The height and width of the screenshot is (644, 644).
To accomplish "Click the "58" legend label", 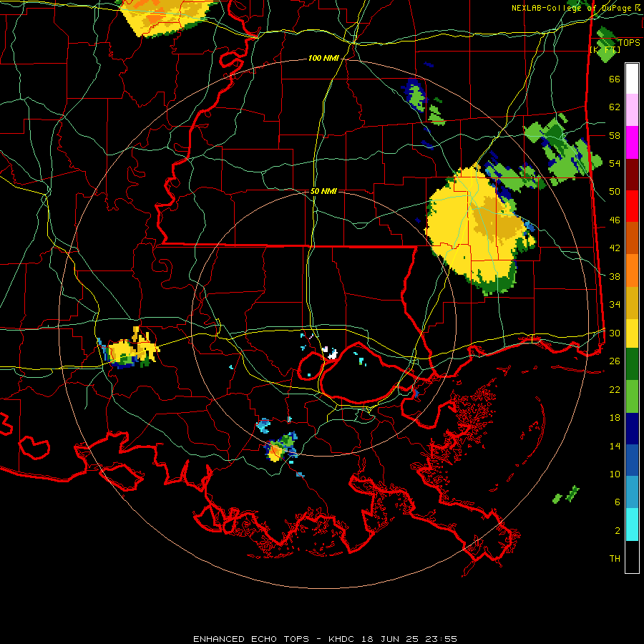I will coord(615,135).
